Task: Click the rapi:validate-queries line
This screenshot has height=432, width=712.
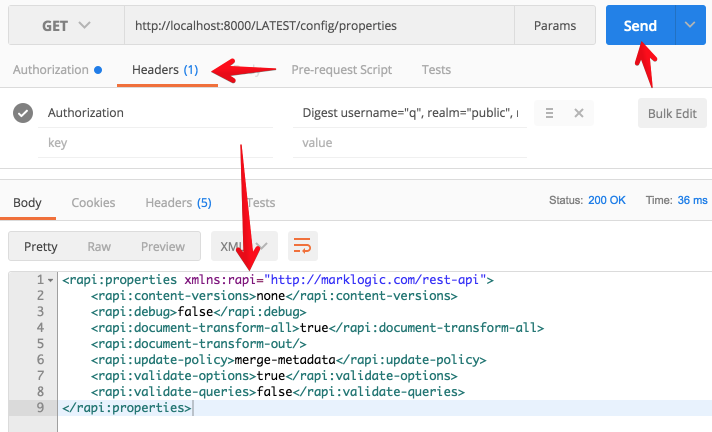Action: click(x=277, y=392)
